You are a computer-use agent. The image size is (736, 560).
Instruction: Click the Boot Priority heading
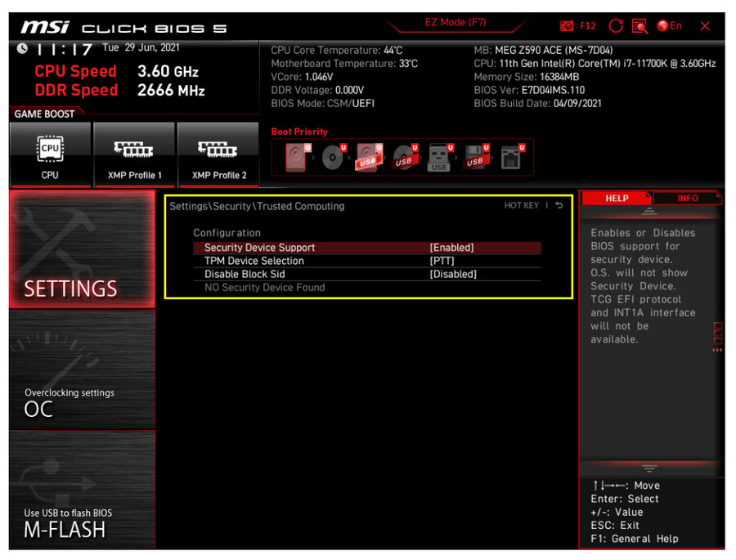coord(299,132)
